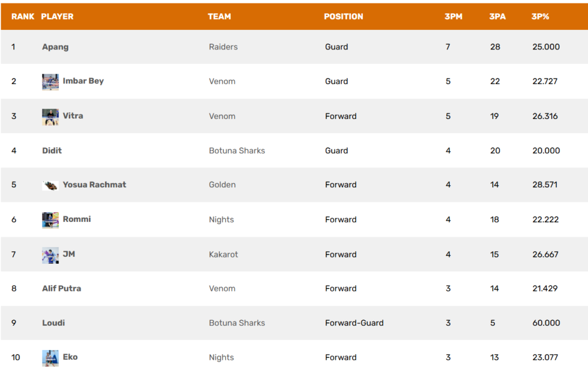Click the RANK column header
The height and width of the screenshot is (373, 588).
pyautogui.click(x=22, y=17)
